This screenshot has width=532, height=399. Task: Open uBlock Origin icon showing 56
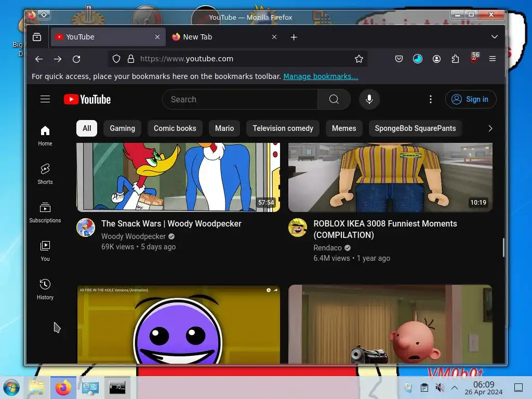[474, 58]
